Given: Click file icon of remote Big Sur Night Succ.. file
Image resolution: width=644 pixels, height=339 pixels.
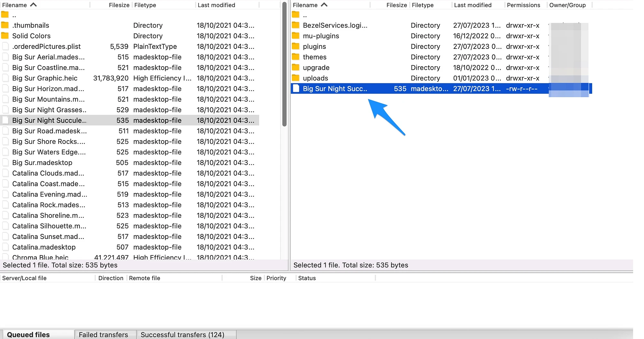Looking at the screenshot, I should coord(296,89).
